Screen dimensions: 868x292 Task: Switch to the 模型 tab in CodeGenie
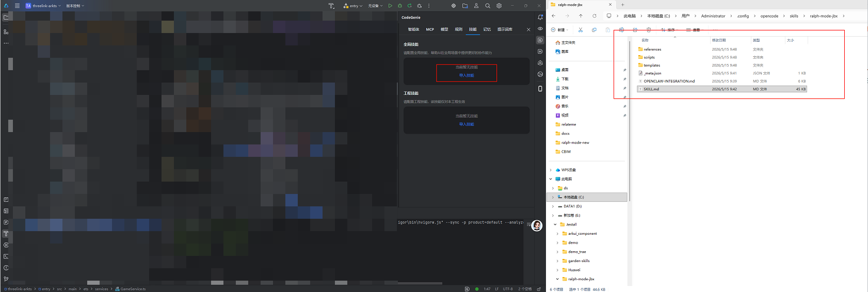coord(444,29)
